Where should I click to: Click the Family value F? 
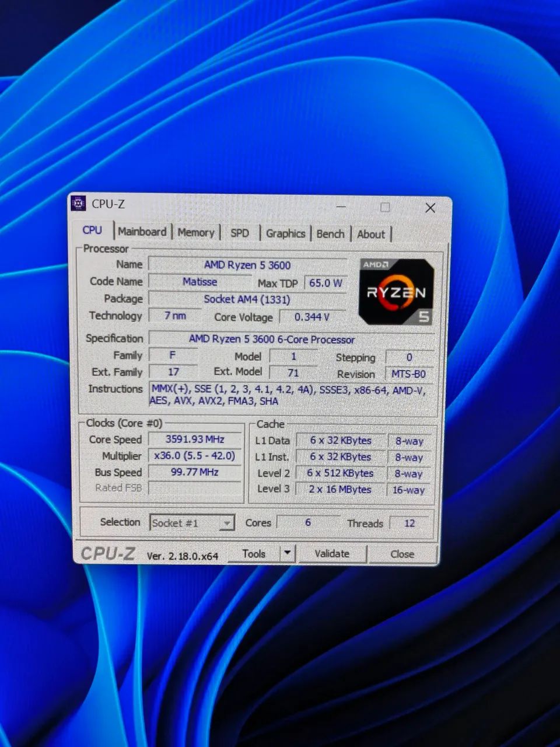[173, 355]
